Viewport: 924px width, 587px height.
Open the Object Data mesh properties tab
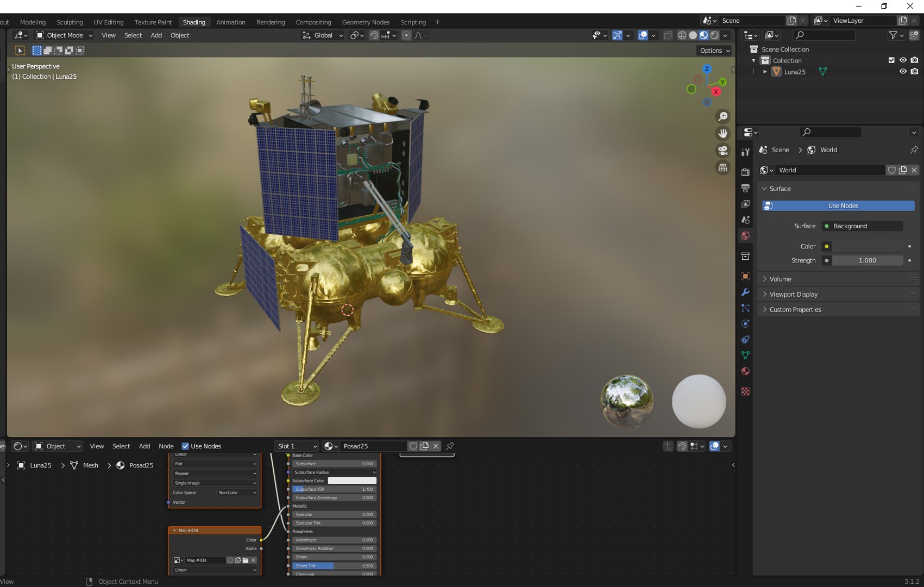[745, 355]
